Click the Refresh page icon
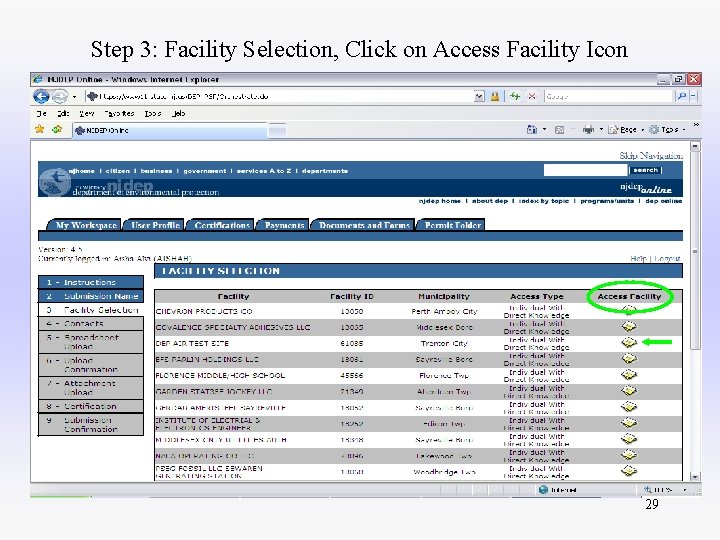Image resolution: width=720 pixels, height=540 pixels. coord(515,96)
